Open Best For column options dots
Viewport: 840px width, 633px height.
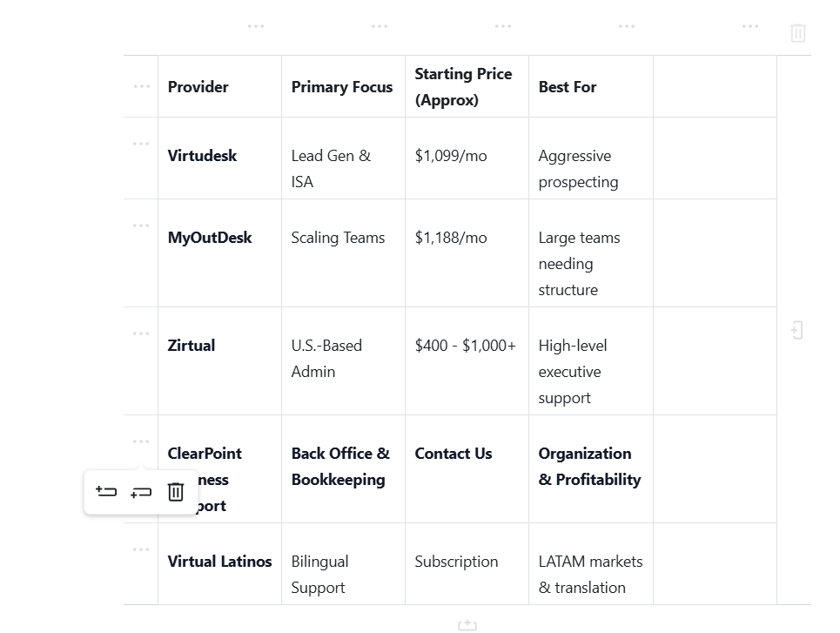pyautogui.click(x=626, y=26)
